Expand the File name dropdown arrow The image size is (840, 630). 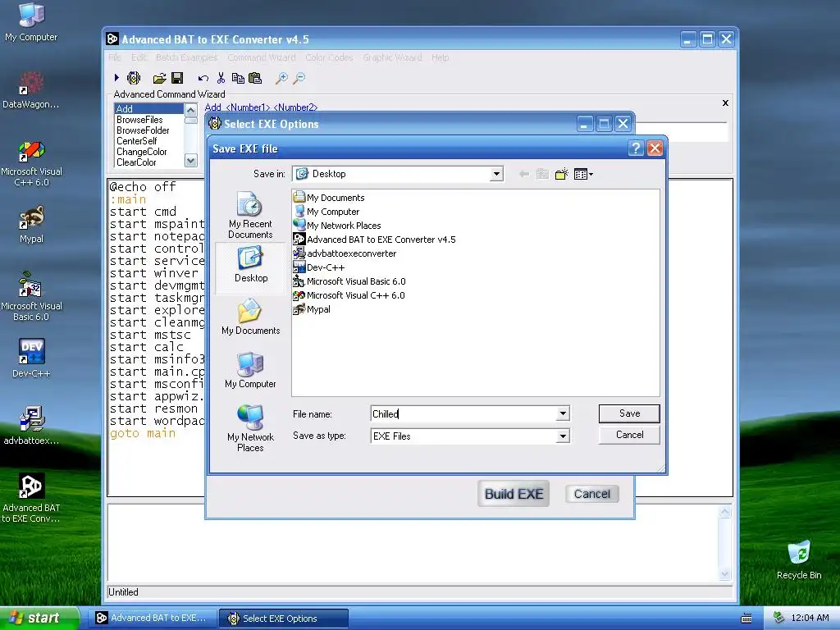pos(563,413)
